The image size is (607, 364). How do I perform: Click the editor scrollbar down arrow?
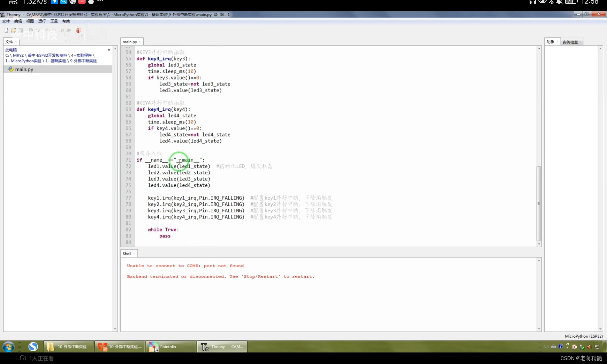(539, 244)
